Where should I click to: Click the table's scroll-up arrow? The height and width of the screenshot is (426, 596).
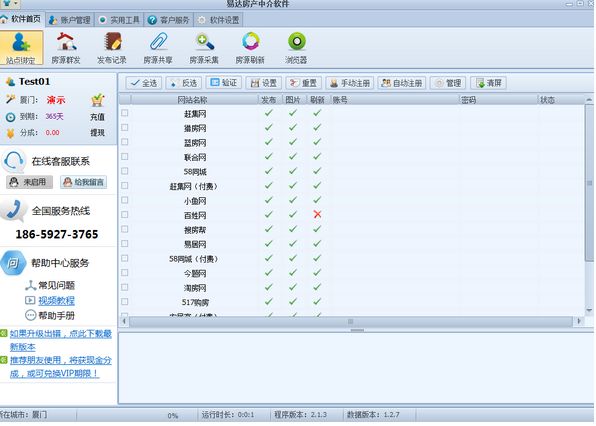pyautogui.click(x=589, y=100)
